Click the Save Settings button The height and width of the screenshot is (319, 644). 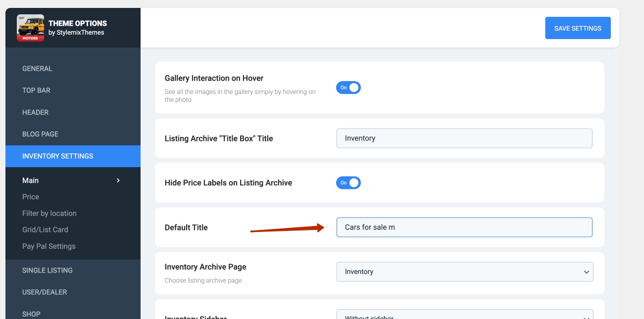pyautogui.click(x=578, y=28)
